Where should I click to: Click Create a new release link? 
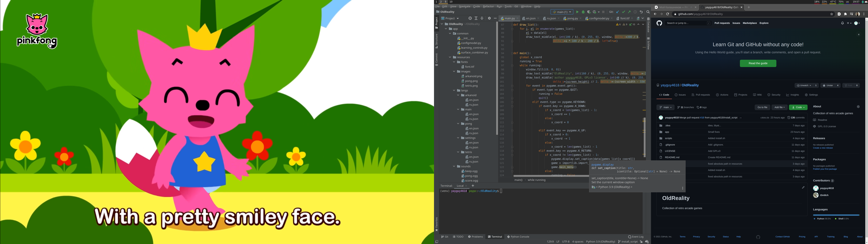823,148
